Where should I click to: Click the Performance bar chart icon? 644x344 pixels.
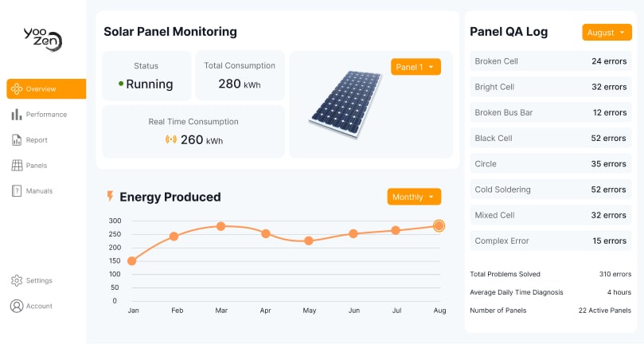point(16,115)
